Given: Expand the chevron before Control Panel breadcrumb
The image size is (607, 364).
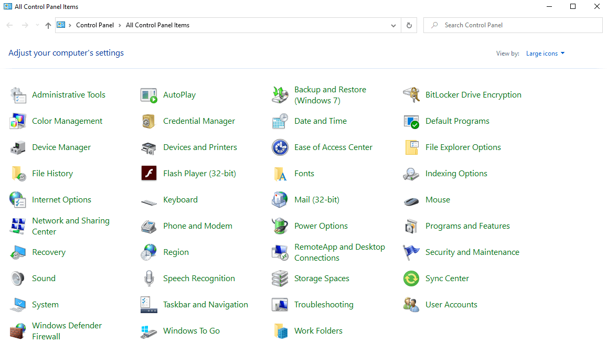Looking at the screenshot, I should 70,26.
